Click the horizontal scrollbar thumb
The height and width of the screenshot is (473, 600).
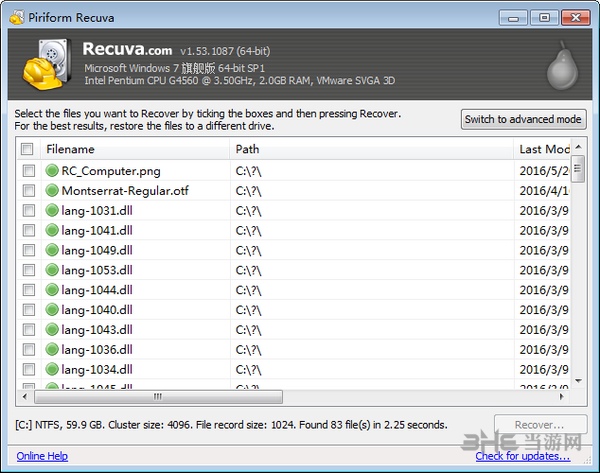coord(158,396)
